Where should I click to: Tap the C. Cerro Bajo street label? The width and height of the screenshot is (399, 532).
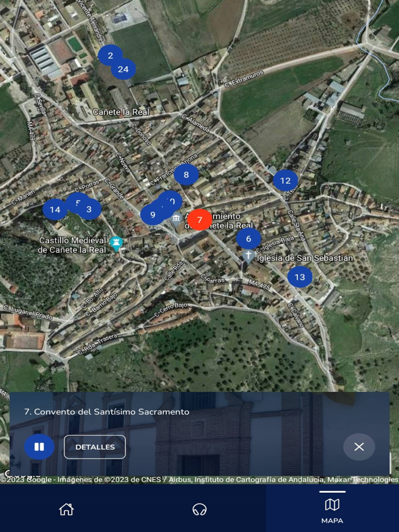point(171,309)
